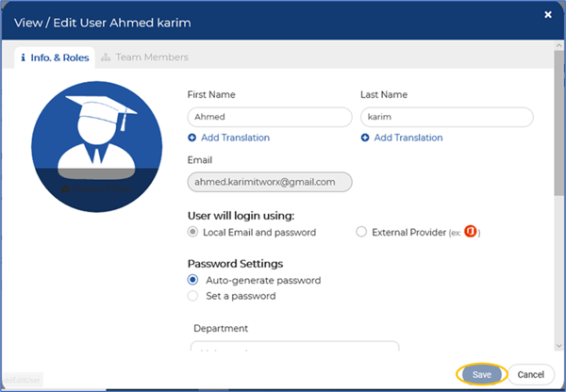Click the graduate avatar profile picture
566x392 pixels.
(x=97, y=147)
